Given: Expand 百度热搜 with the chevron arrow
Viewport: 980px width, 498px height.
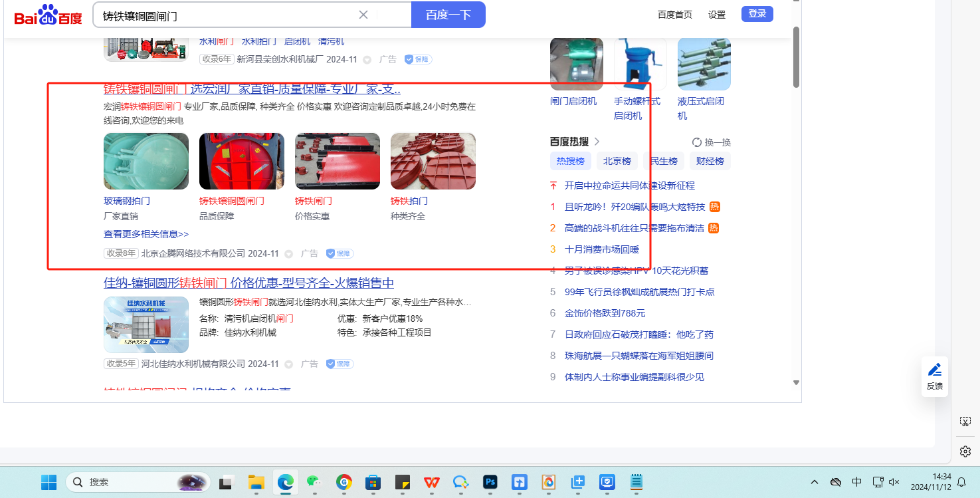Looking at the screenshot, I should 597,142.
